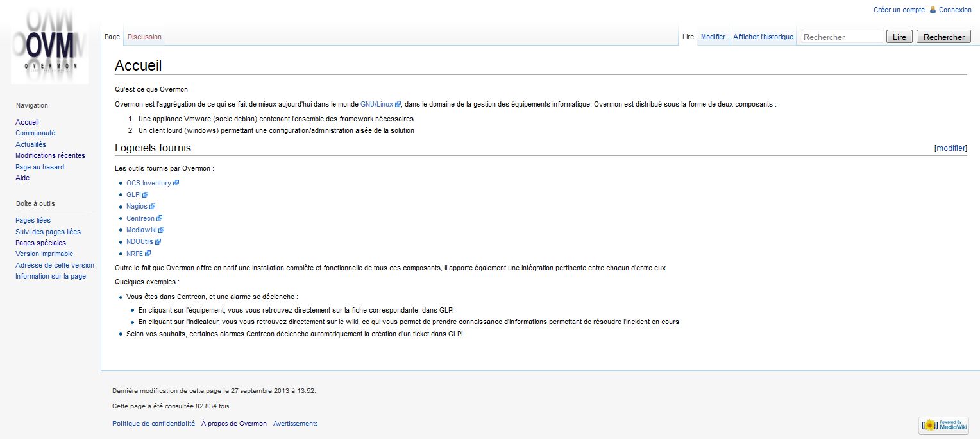The image size is (980, 439).
Task: Open À propos de Overmon link
Action: pyautogui.click(x=233, y=424)
